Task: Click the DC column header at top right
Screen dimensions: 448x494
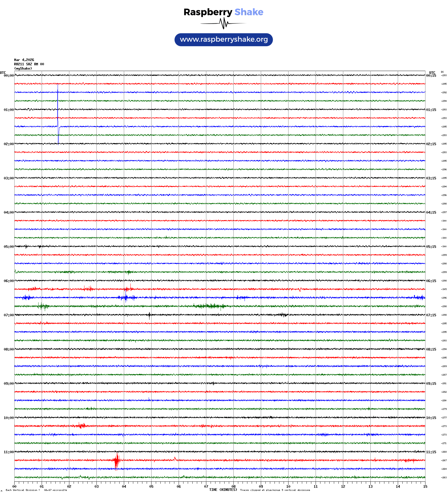Action: pyautogui.click(x=442, y=72)
